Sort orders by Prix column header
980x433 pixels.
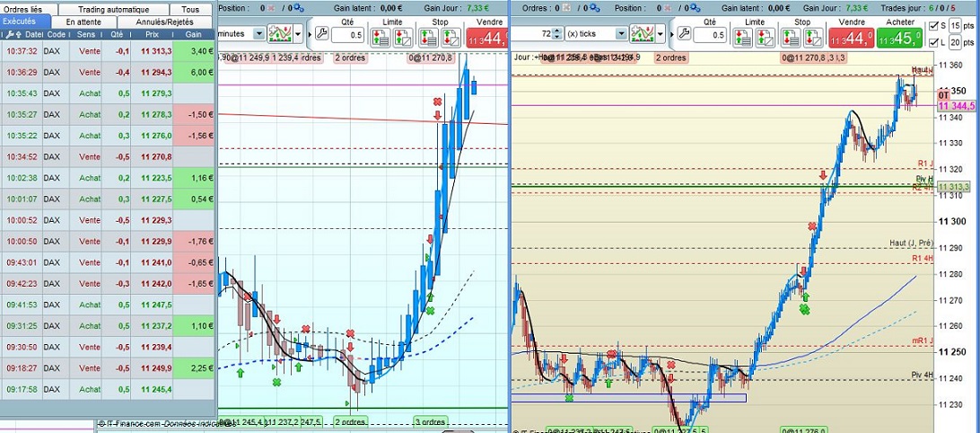[x=152, y=34]
